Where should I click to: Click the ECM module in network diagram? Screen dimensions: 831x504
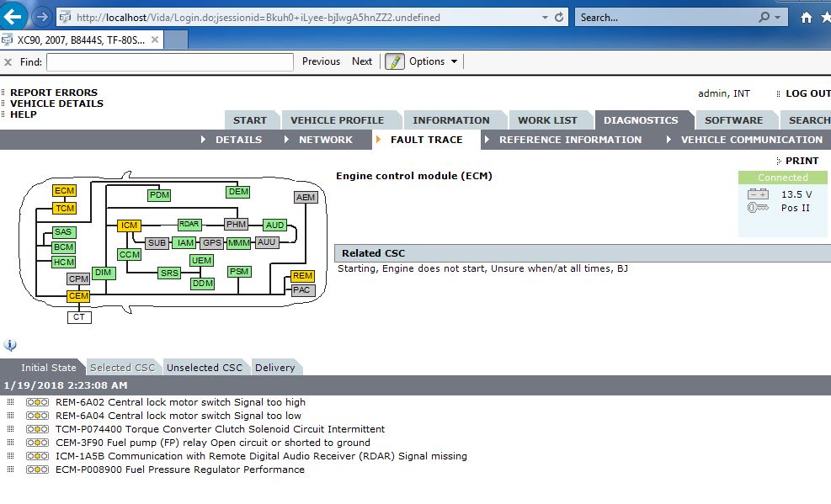[64, 191]
